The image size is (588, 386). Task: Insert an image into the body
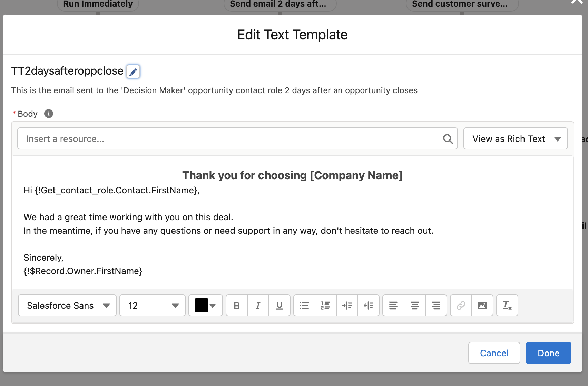pyautogui.click(x=482, y=306)
